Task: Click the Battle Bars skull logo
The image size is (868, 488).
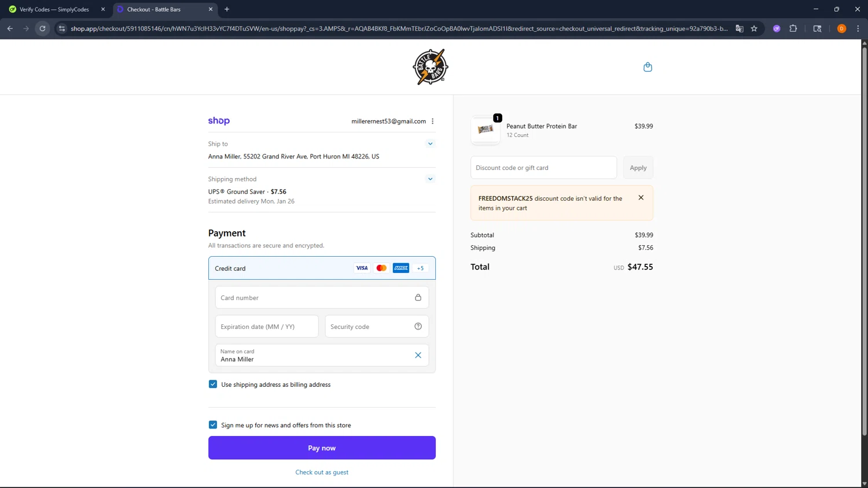Action: [430, 67]
